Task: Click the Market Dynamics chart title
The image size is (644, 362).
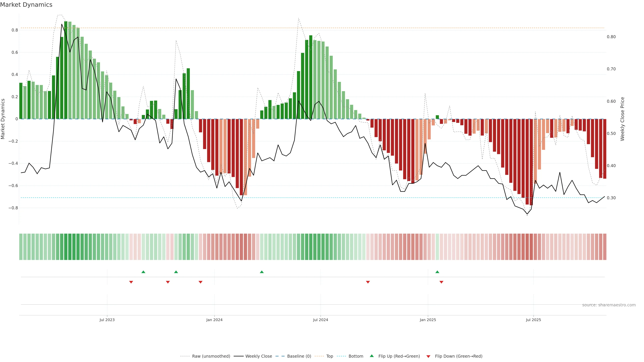Action: click(x=26, y=5)
